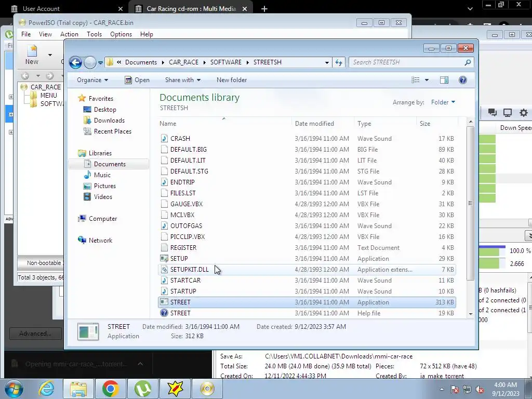Screen dimensions: 532x399
Task: Select Music library
Action: pyautogui.click(x=102, y=175)
